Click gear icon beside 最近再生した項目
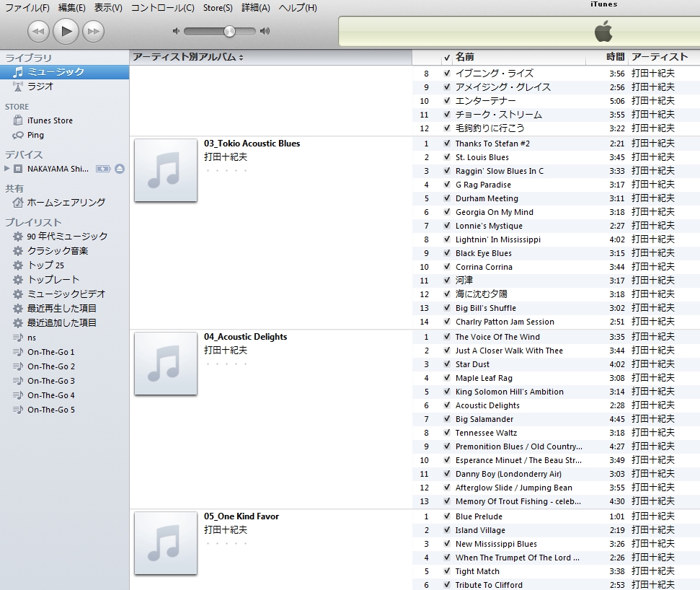Viewport: 700px width, 590px height. 18,308
